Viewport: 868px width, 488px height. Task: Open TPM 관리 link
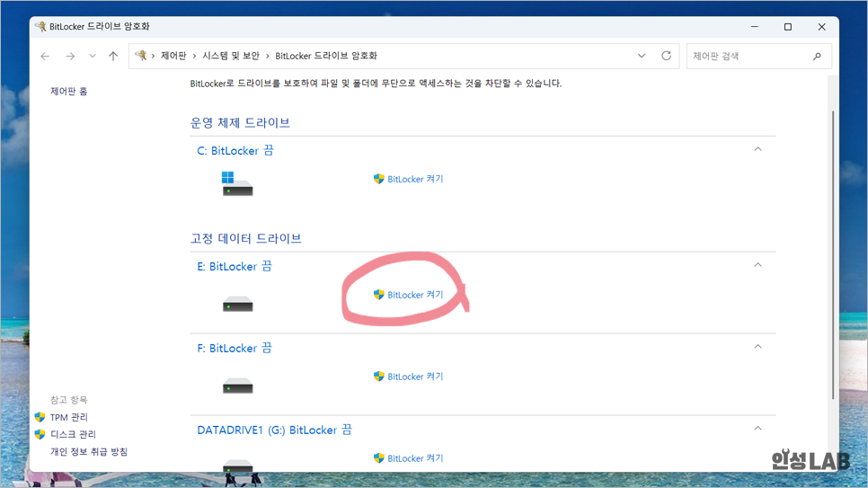coord(68,417)
